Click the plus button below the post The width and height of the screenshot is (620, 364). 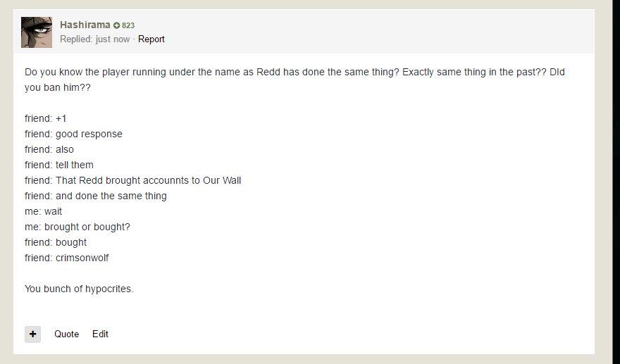pyautogui.click(x=32, y=334)
